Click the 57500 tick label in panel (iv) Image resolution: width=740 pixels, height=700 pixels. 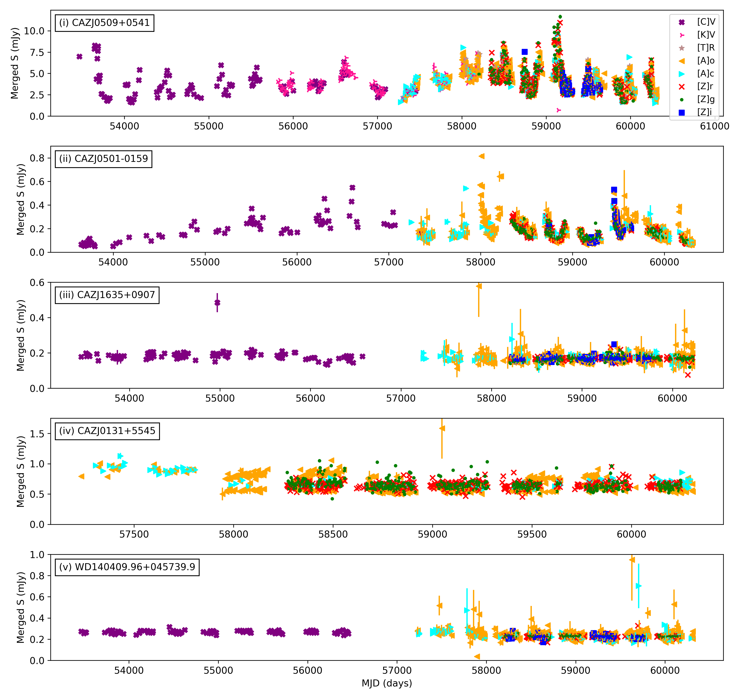(x=134, y=534)
